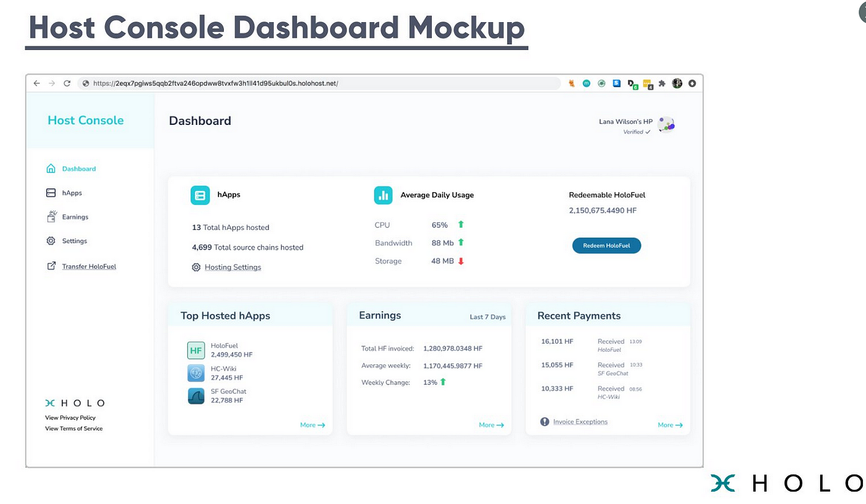Click the MetaMask fox extension icon

coord(572,83)
